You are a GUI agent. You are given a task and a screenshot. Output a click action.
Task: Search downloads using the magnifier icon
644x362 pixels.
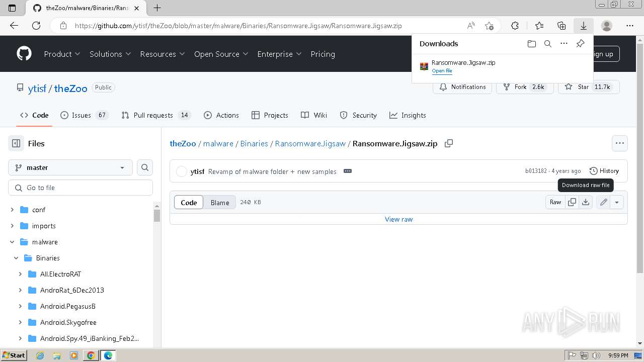click(548, 44)
